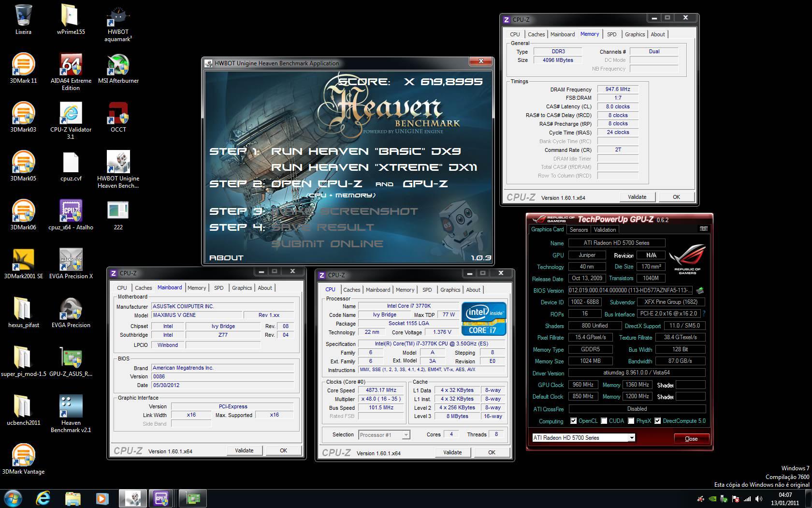Open Memory tab in Mainboard CPU-Z window
This screenshot has width=812, height=508.
pyautogui.click(x=197, y=288)
